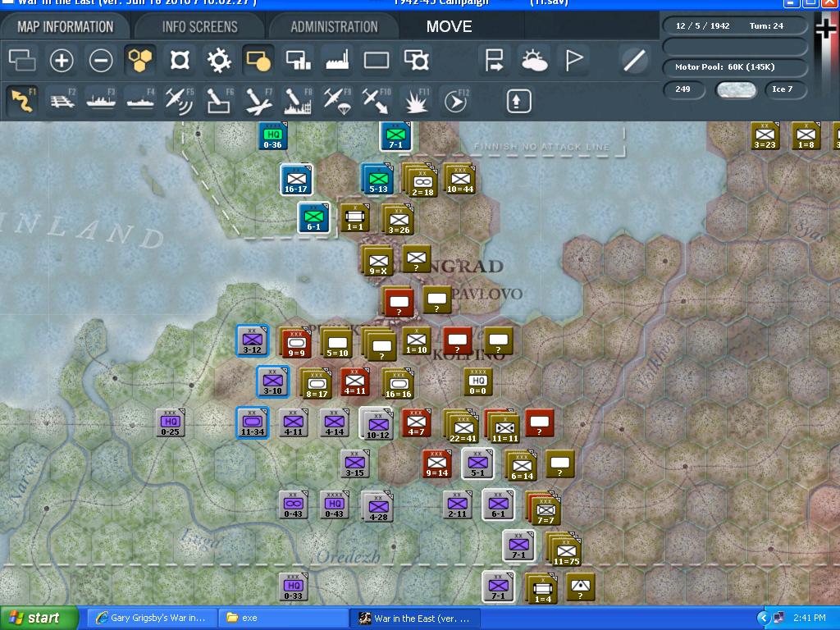The image size is (840, 630).
Task: Toggle the hex grid display icon
Action: (x=140, y=60)
